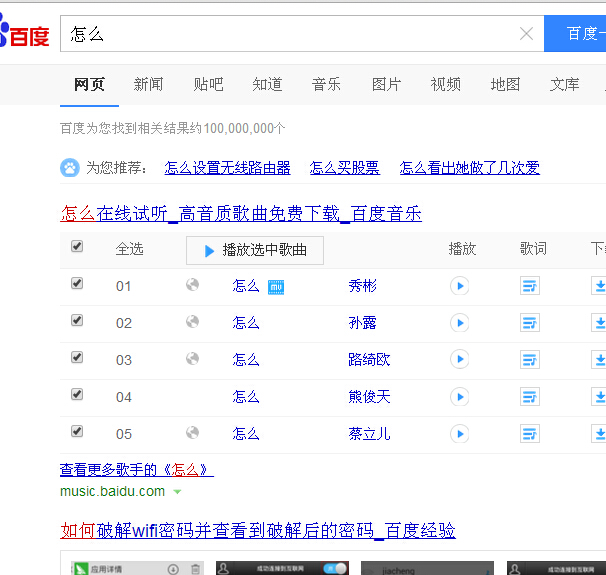Image resolution: width=606 pixels, height=575 pixels.
Task: Click artist link 熊俊天
Action: tap(369, 397)
